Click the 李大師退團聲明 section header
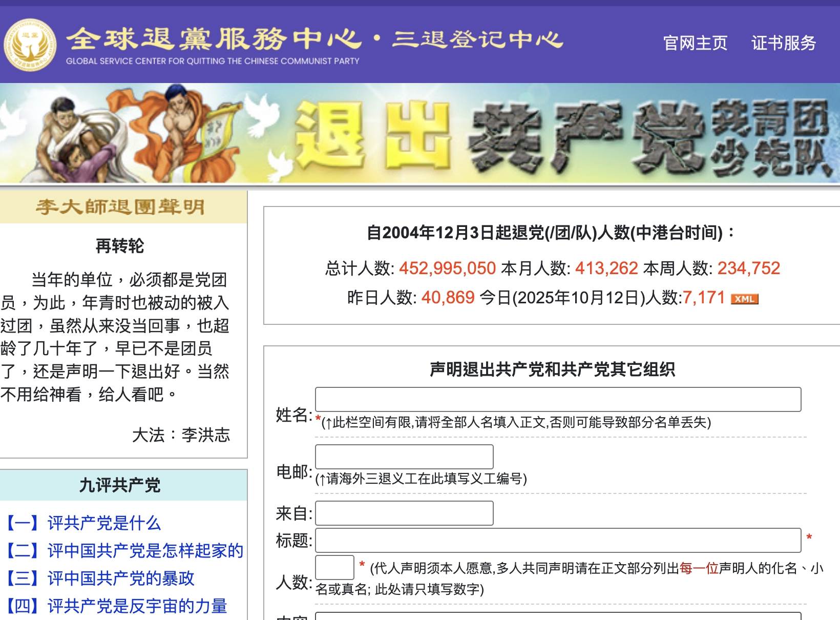The width and height of the screenshot is (840, 620). coord(122,207)
